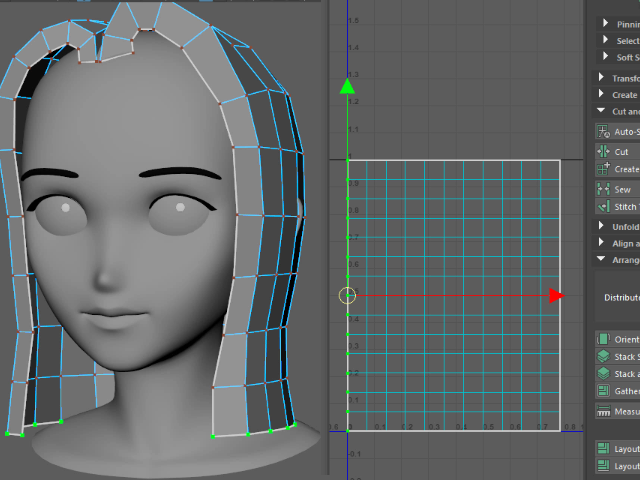The image size is (640, 480).
Task: Click the red X-axis manipulator arrow
Action: 556,295
